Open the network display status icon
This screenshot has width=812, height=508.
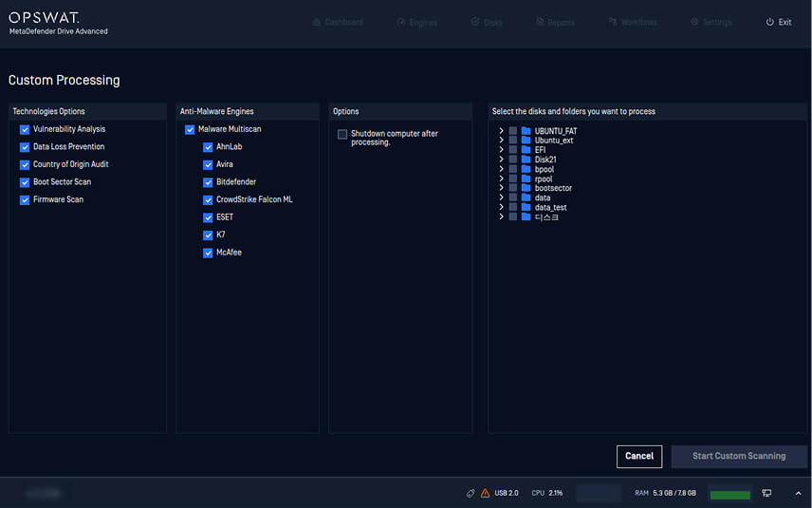(x=766, y=493)
